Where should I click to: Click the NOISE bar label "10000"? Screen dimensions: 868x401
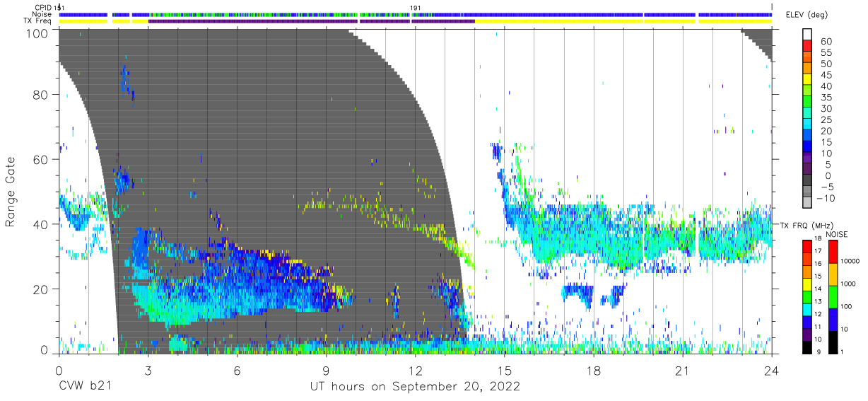pos(851,262)
